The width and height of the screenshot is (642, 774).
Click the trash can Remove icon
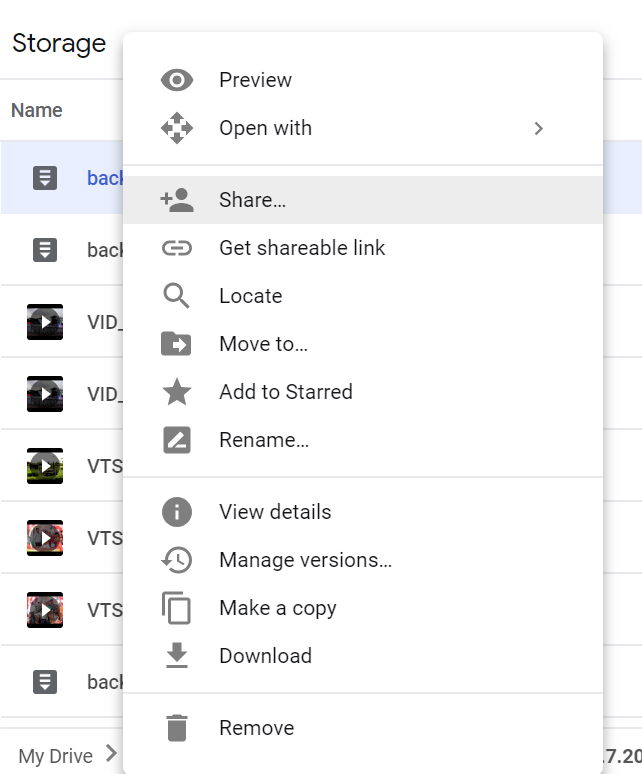177,728
